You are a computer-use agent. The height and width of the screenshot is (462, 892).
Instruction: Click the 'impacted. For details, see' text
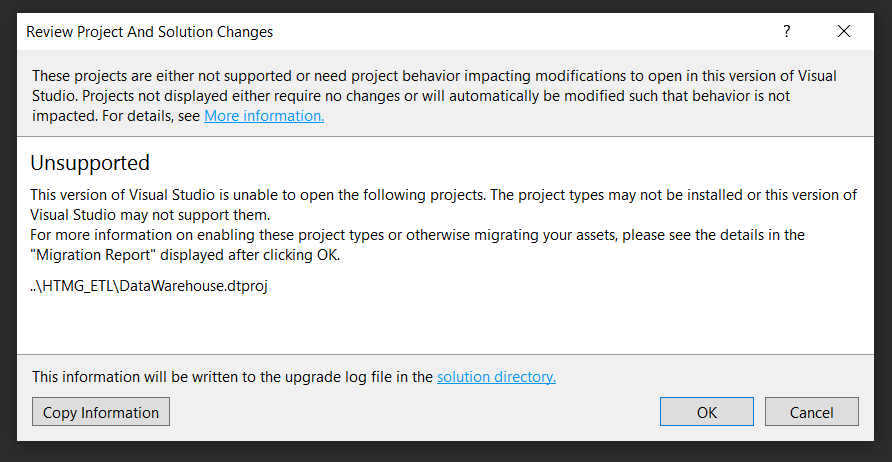click(x=116, y=116)
